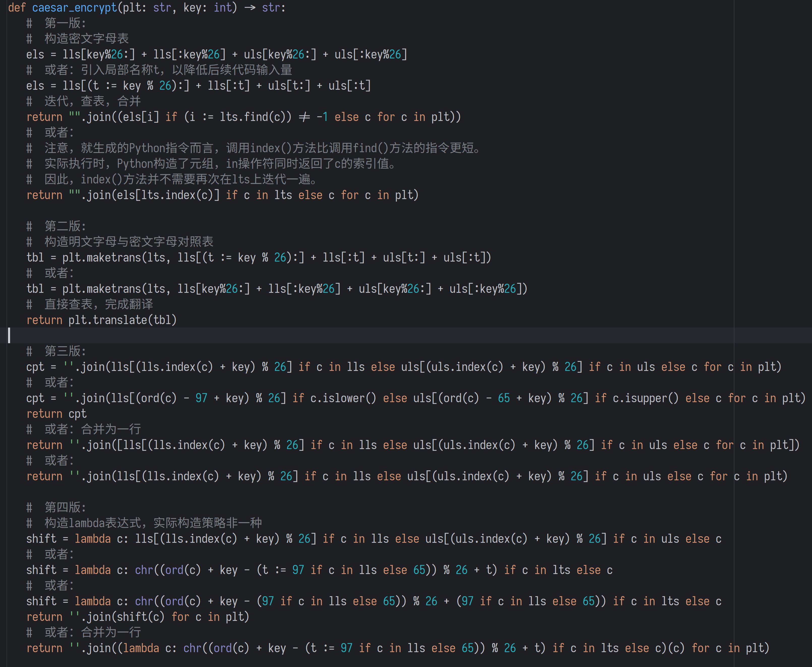The width and height of the screenshot is (812, 667).
Task: Click the 构造密文字母表 comment
Action: point(86,39)
